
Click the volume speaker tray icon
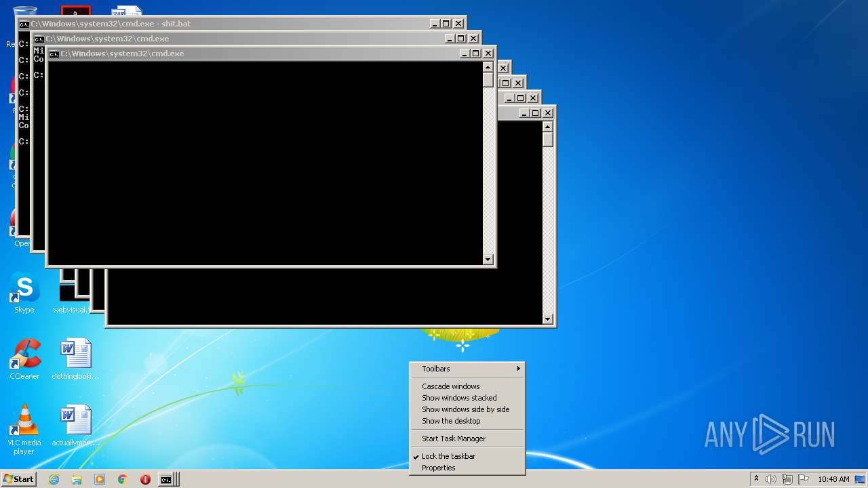tap(771, 479)
